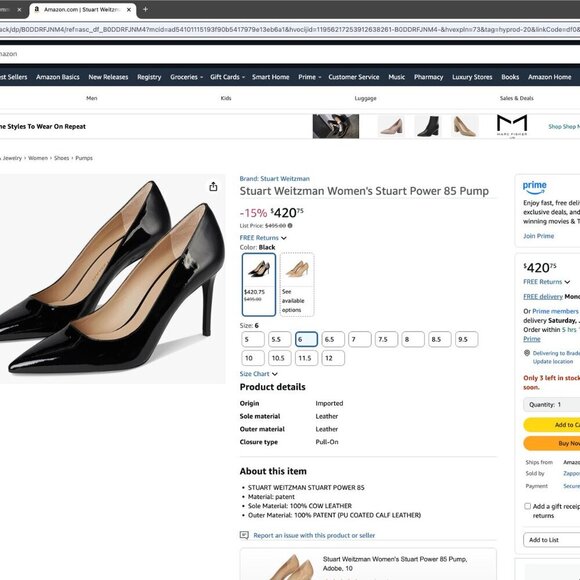
Task: Open the Brand: Stuart Weitzman link
Action: 274,178
